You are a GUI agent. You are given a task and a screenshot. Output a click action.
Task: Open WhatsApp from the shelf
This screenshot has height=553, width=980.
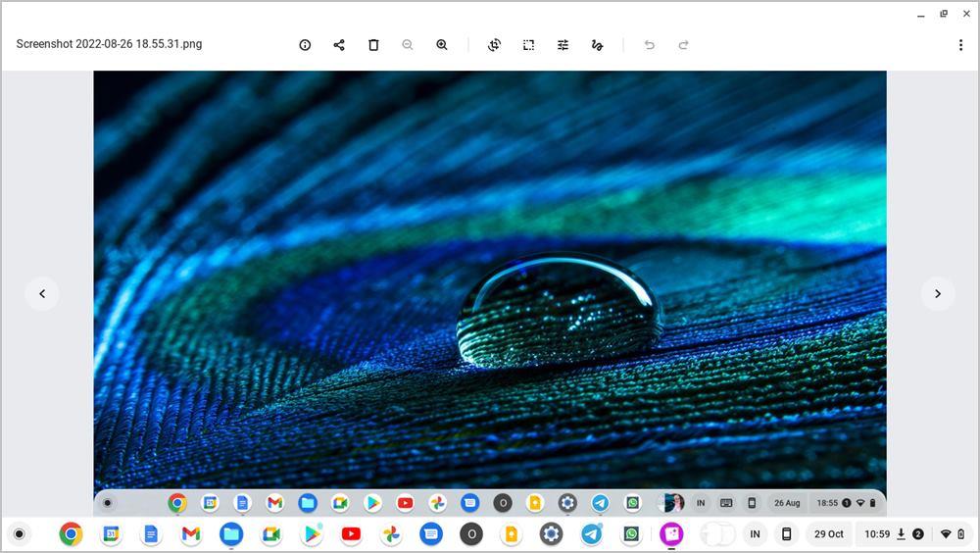tap(631, 534)
